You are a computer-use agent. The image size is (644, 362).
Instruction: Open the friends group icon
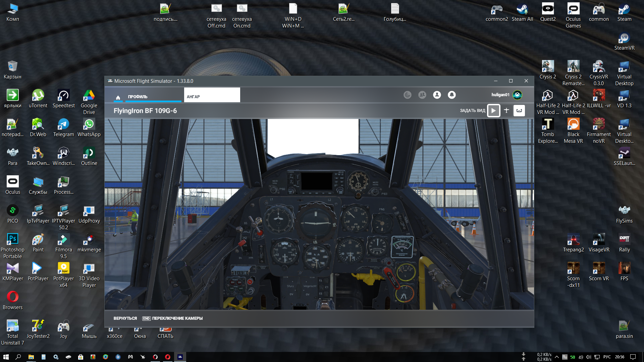pos(422,95)
